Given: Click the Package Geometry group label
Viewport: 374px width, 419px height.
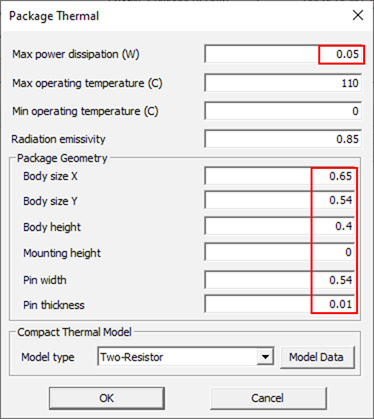Looking at the screenshot, I should pyautogui.click(x=62, y=158).
